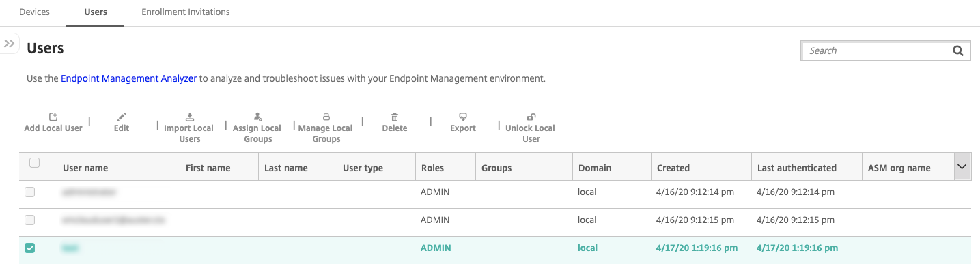Click Created cell 4/16/20 9:12:15 pm
Image resolution: width=980 pixels, height=264 pixels.
(695, 220)
